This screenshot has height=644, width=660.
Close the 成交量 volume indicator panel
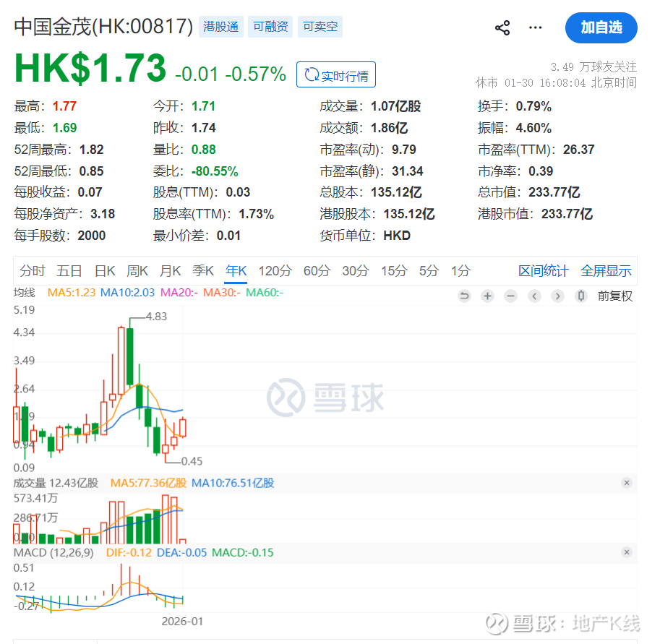click(x=627, y=483)
